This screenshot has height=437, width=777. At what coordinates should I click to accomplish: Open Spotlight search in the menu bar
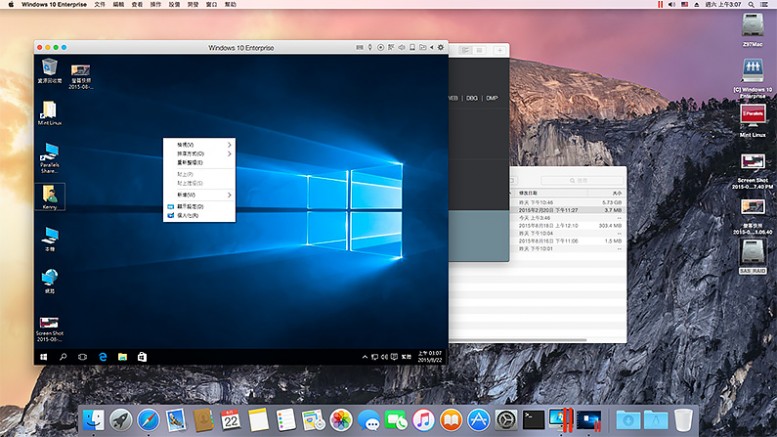[751, 4]
